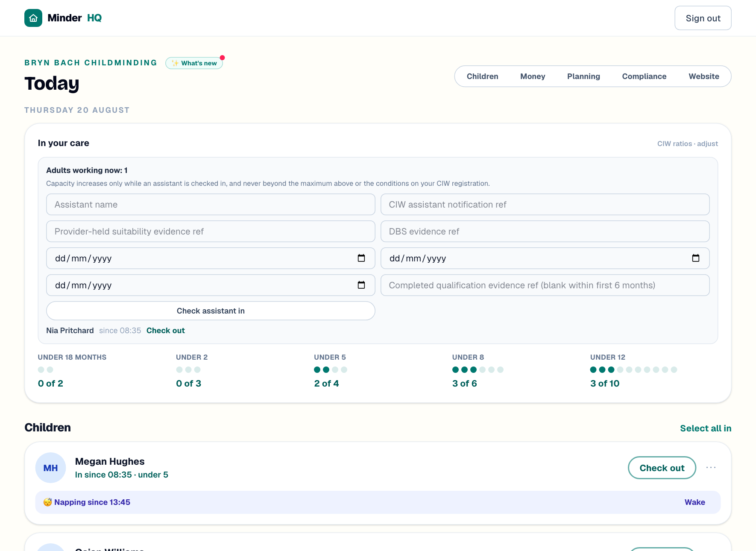
Task: Focus CIW assistant notification ref field
Action: [x=545, y=205]
